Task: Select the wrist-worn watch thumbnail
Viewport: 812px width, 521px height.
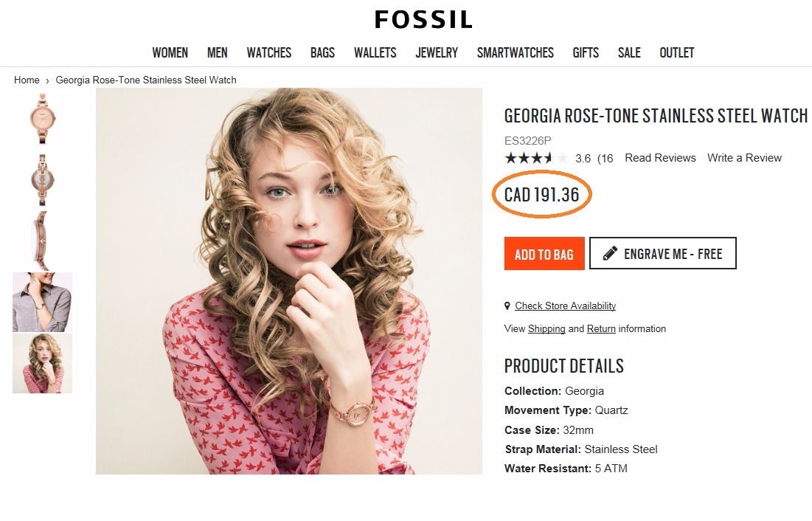Action: [x=42, y=302]
